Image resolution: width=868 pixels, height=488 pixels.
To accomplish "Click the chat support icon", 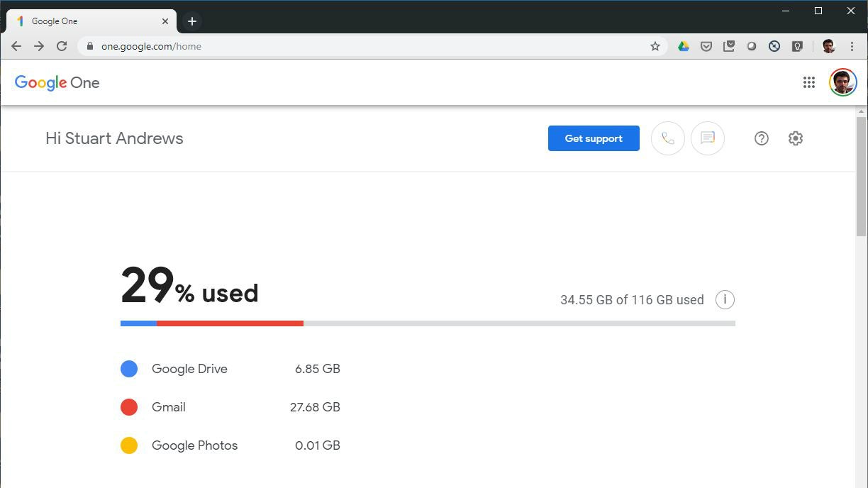I will point(708,138).
